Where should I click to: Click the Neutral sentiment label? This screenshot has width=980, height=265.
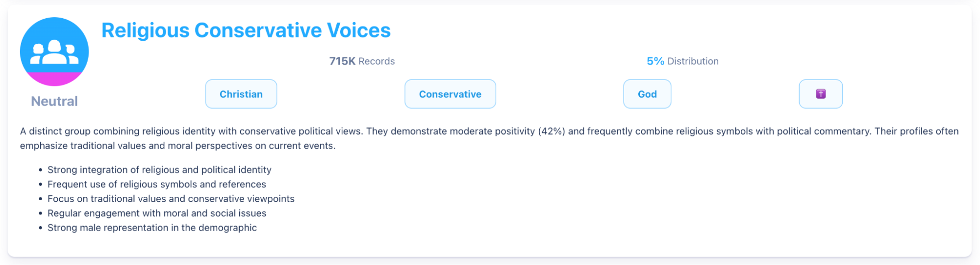[54, 101]
